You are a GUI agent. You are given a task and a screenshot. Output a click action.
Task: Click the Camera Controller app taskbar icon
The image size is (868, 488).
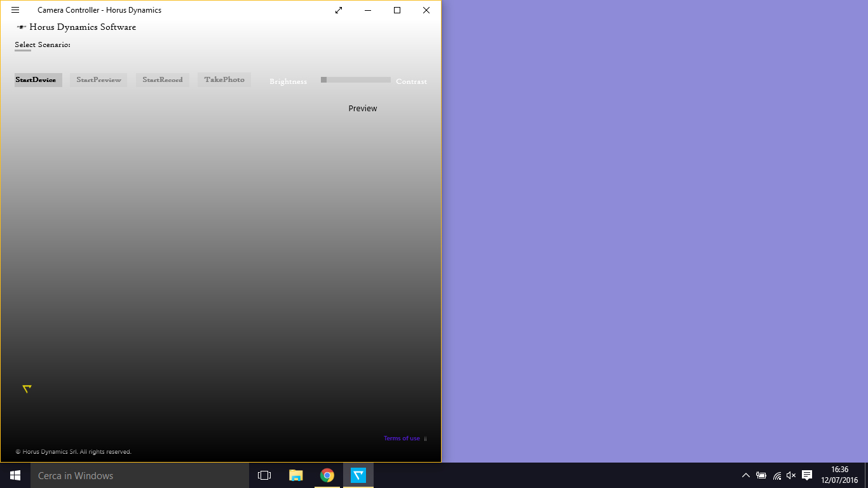click(x=358, y=475)
